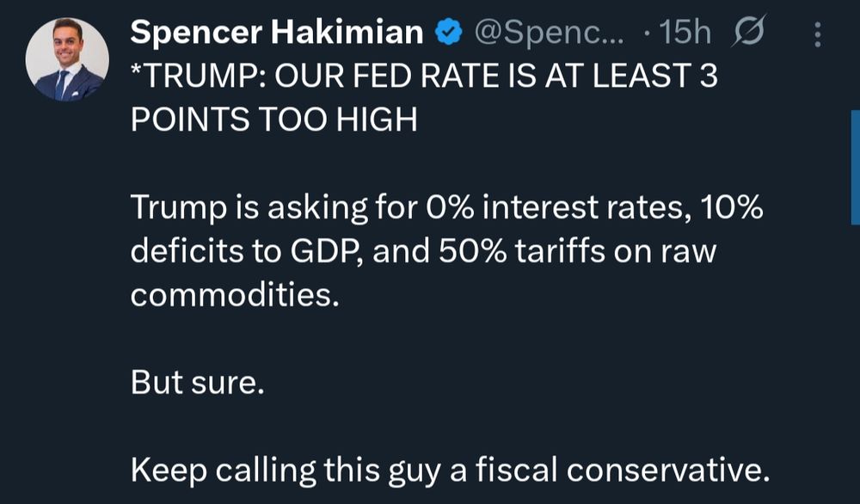Click the blue verified checkmark badge
This screenshot has height=504, width=860.
[449, 33]
